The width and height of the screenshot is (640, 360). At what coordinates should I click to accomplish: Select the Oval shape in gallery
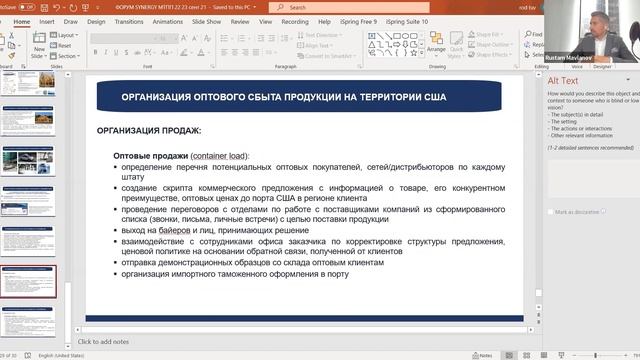tap(405, 36)
